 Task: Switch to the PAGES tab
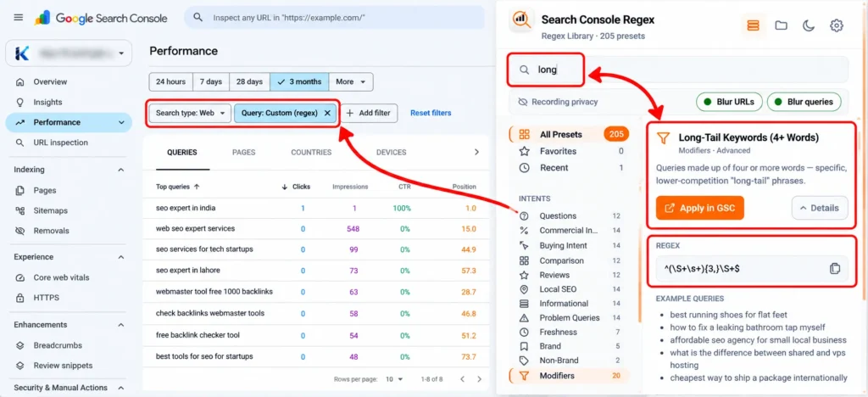(x=243, y=152)
